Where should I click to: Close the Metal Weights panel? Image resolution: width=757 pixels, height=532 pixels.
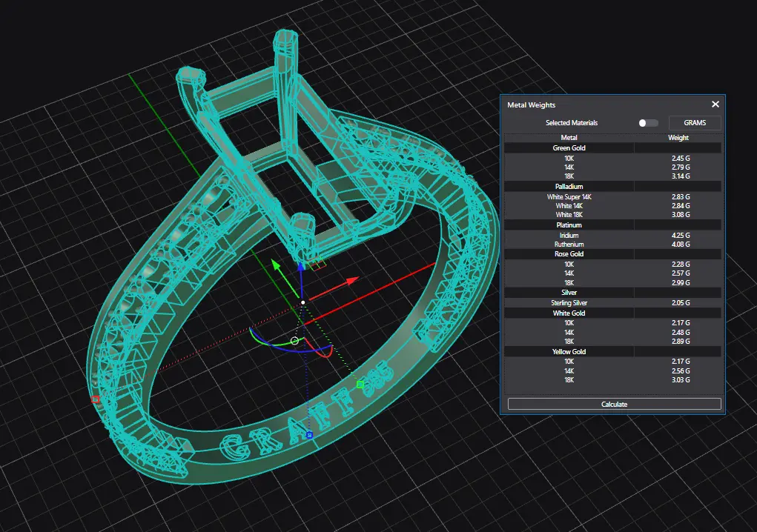pyautogui.click(x=715, y=105)
